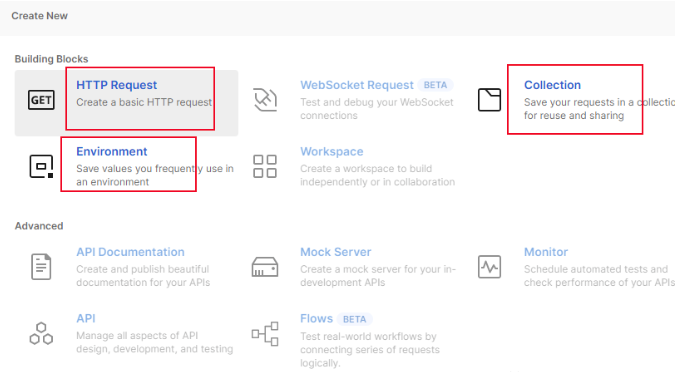Click 'Test and debug your WebSocket connections' text
The height and width of the screenshot is (372, 683).
[x=377, y=109]
